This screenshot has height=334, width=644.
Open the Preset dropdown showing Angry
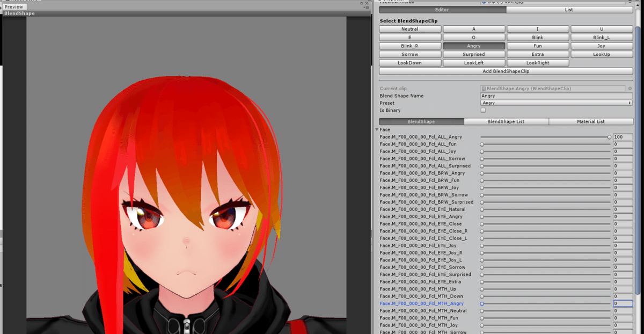pos(557,103)
